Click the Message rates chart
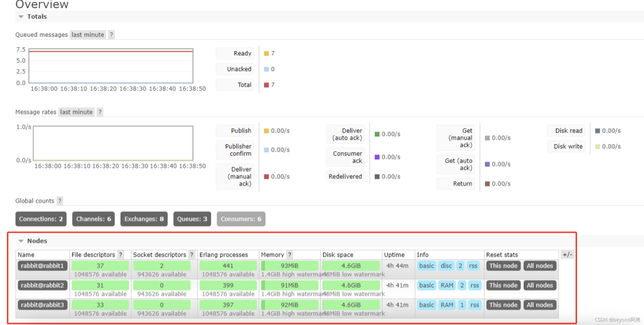 tap(113, 143)
